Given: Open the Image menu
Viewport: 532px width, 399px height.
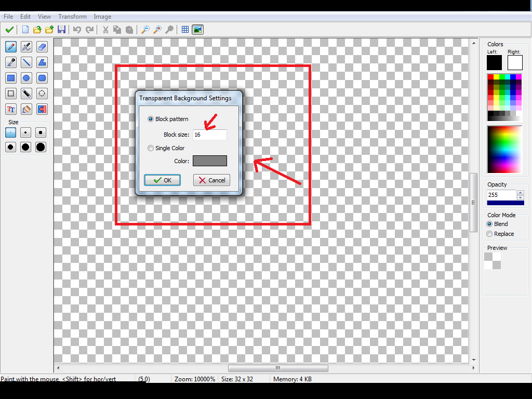Looking at the screenshot, I should [102, 17].
